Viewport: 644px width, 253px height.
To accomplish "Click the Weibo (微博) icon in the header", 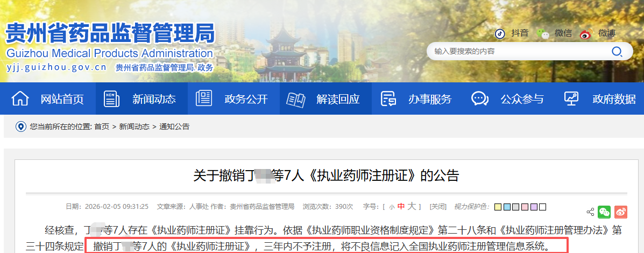I will pos(586,34).
